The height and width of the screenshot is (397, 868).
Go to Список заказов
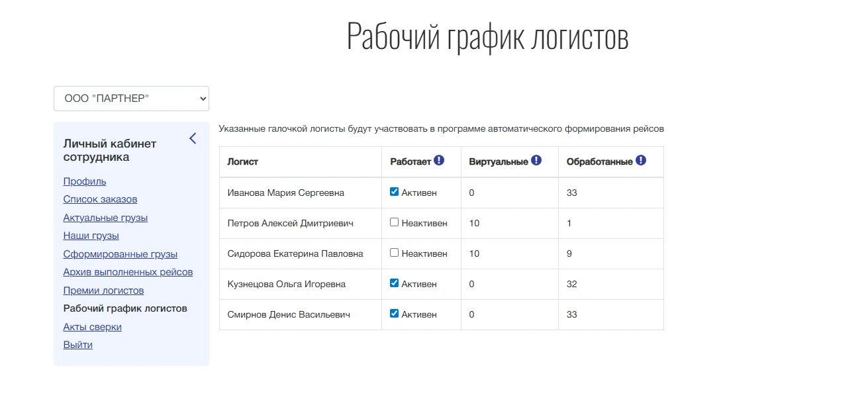pos(100,199)
